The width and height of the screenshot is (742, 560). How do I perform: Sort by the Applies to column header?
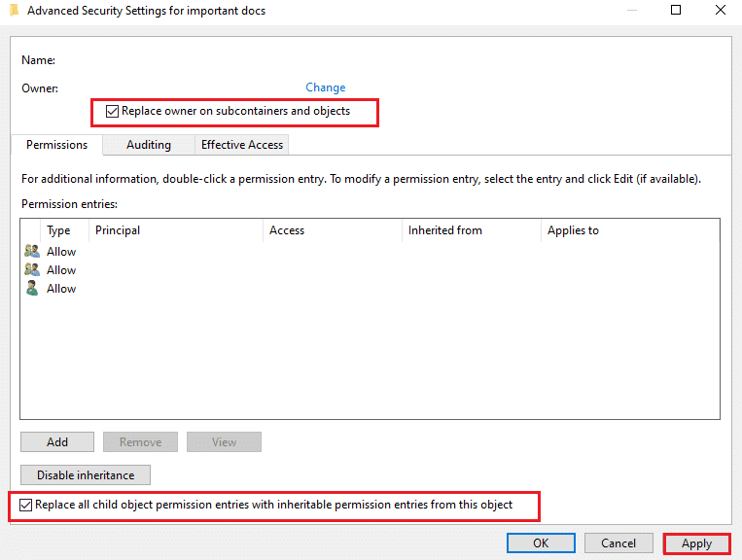[630, 230]
